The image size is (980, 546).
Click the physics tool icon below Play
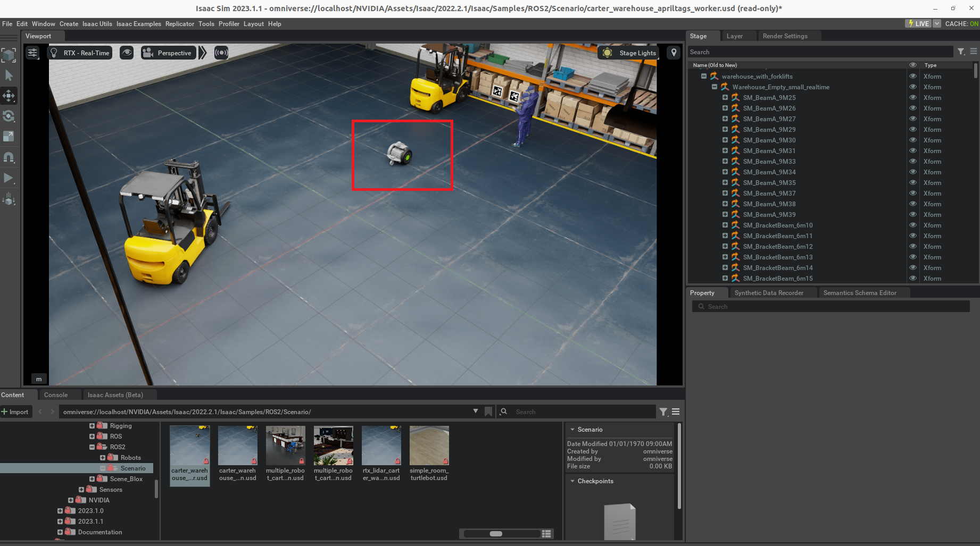coord(9,199)
